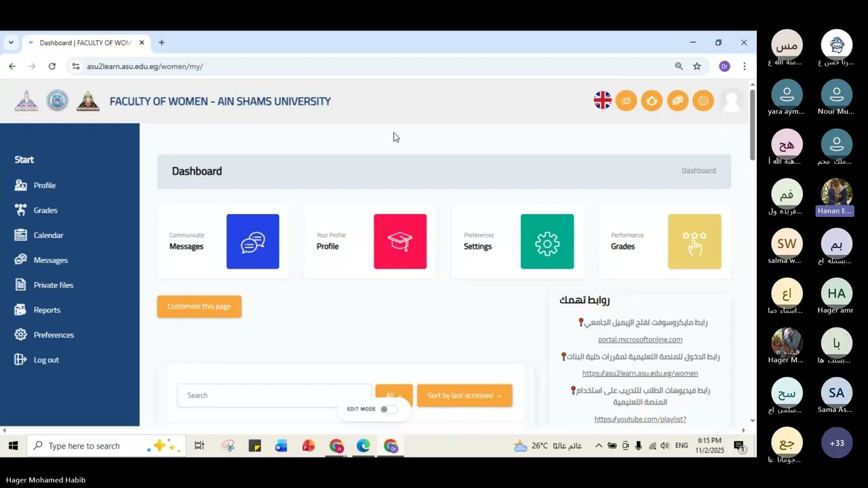Screen dimensions: 868x488
Task: Click the browser address bar URL
Action: [x=144, y=66]
